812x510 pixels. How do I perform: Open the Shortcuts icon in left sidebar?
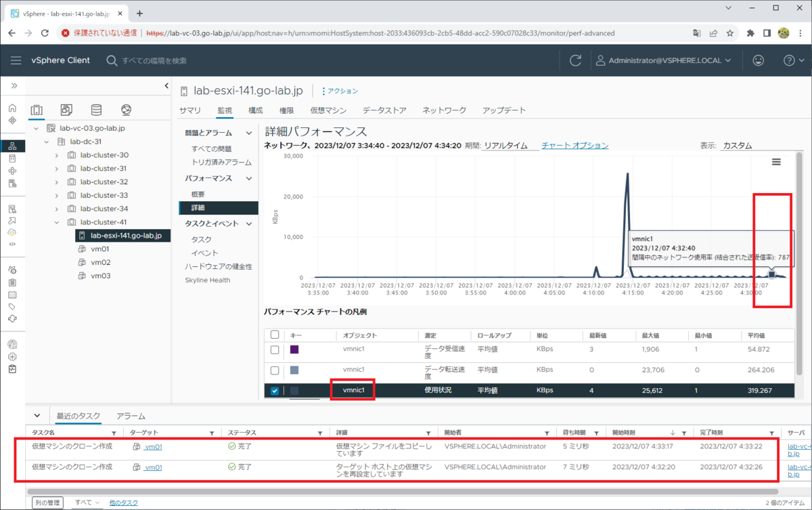click(x=12, y=121)
